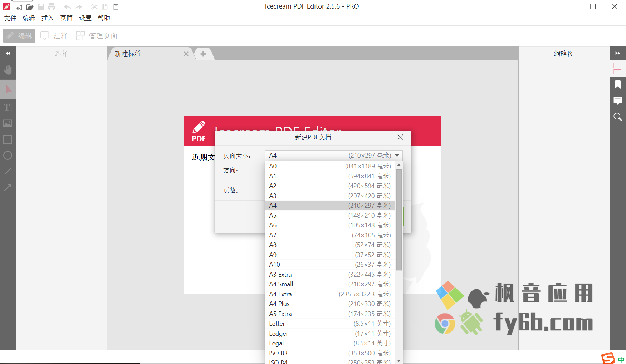Choose A3 Extra page size option
This screenshot has height=364, width=626.
pyautogui.click(x=330, y=275)
